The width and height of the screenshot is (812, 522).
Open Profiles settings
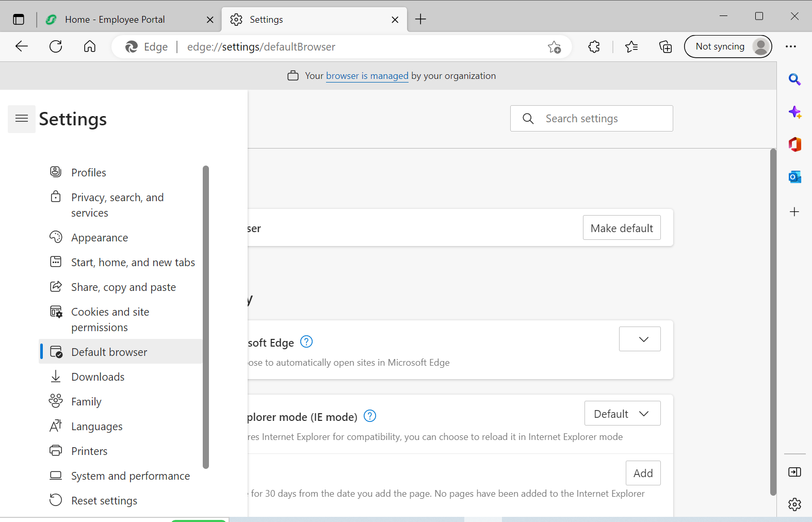(121, 172)
